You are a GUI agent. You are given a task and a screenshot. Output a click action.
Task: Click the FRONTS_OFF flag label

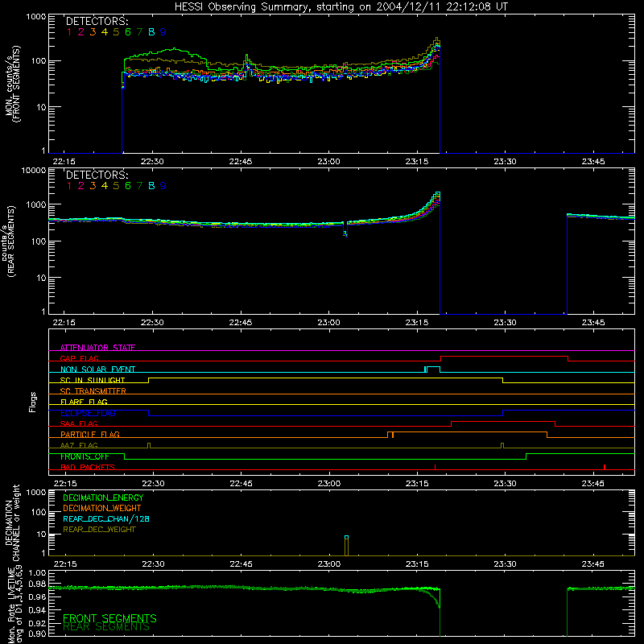pyautogui.click(x=85, y=456)
